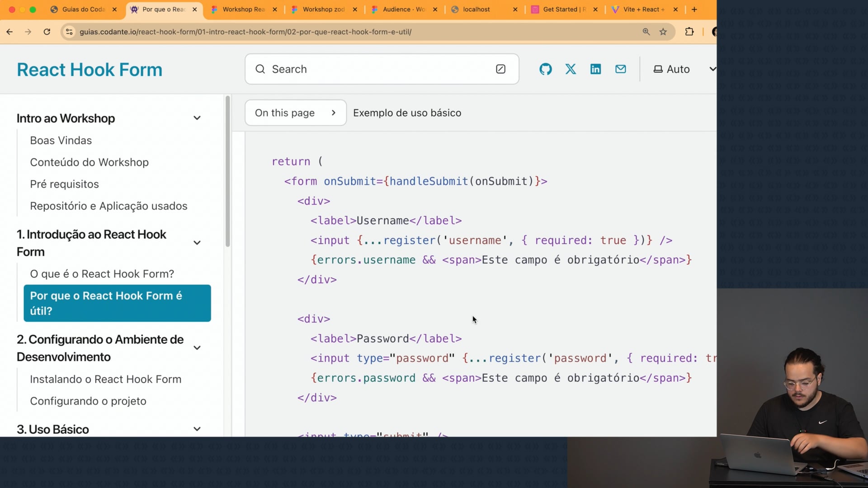Click the search shortcut slash icon
The height and width of the screenshot is (488, 868).
tap(500, 69)
